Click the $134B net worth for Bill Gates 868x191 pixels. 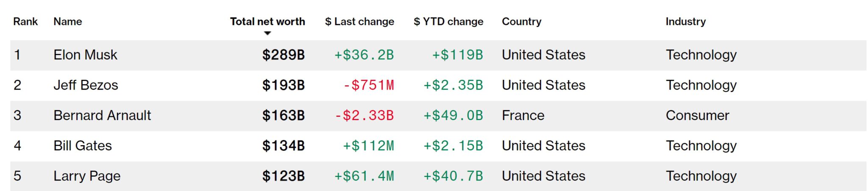click(284, 146)
